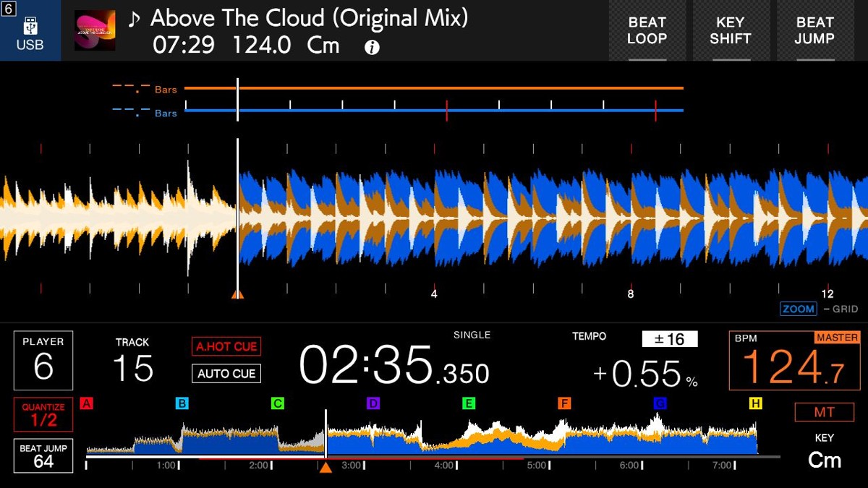Toggle the MT master tempo indicator
Image resolution: width=868 pixels, height=488 pixels.
pos(824,412)
